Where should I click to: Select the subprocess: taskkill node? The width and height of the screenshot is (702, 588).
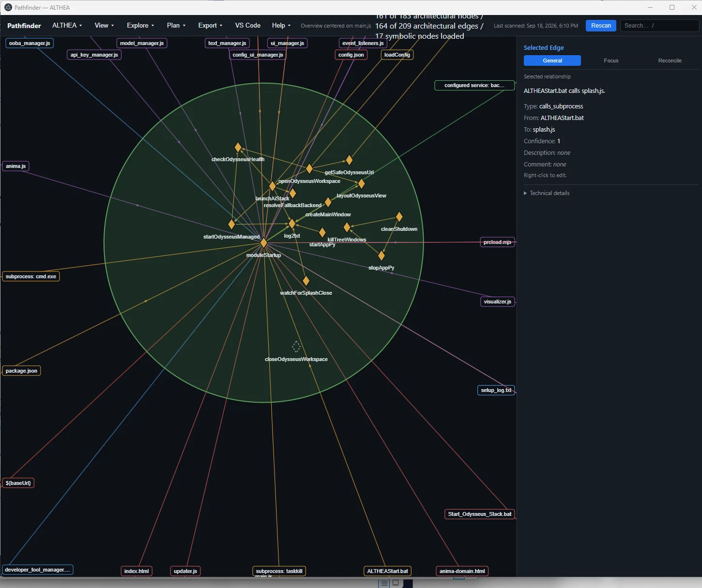[279, 571]
